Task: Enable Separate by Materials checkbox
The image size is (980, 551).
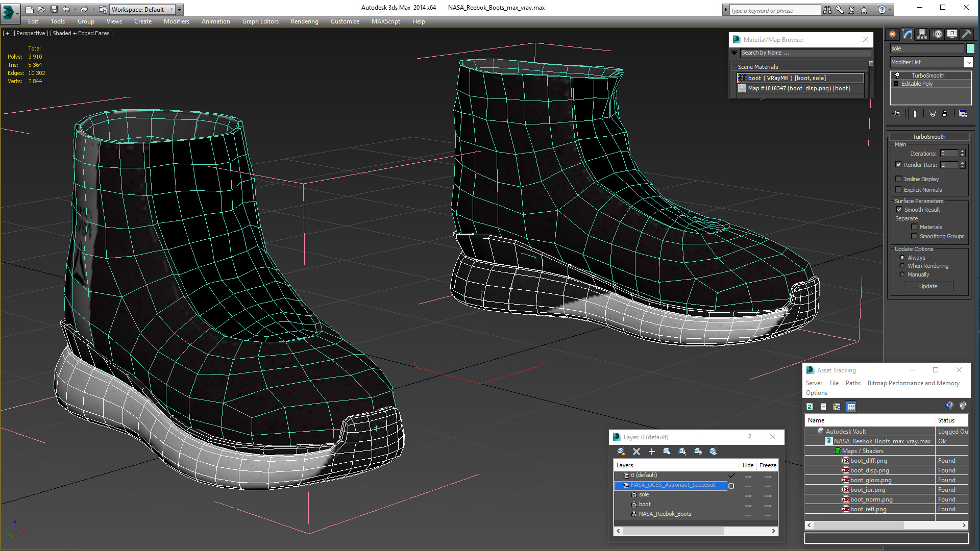Action: tap(915, 227)
